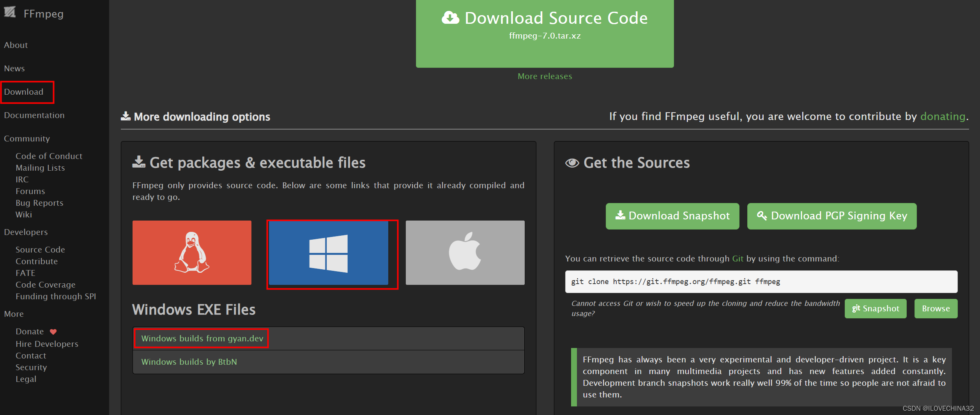This screenshot has height=415, width=980.
Task: Open the Contribute link
Action: coord(37,261)
